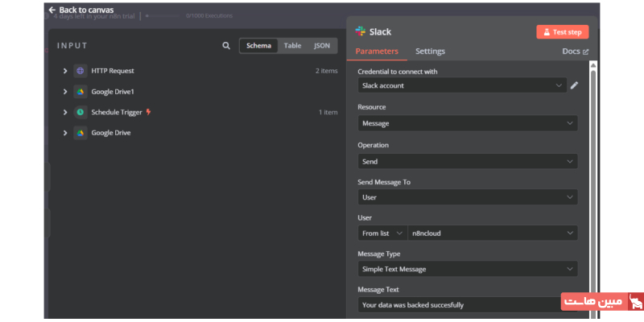The height and width of the screenshot is (322, 644).
Task: Switch input view to Table
Action: tap(292, 46)
